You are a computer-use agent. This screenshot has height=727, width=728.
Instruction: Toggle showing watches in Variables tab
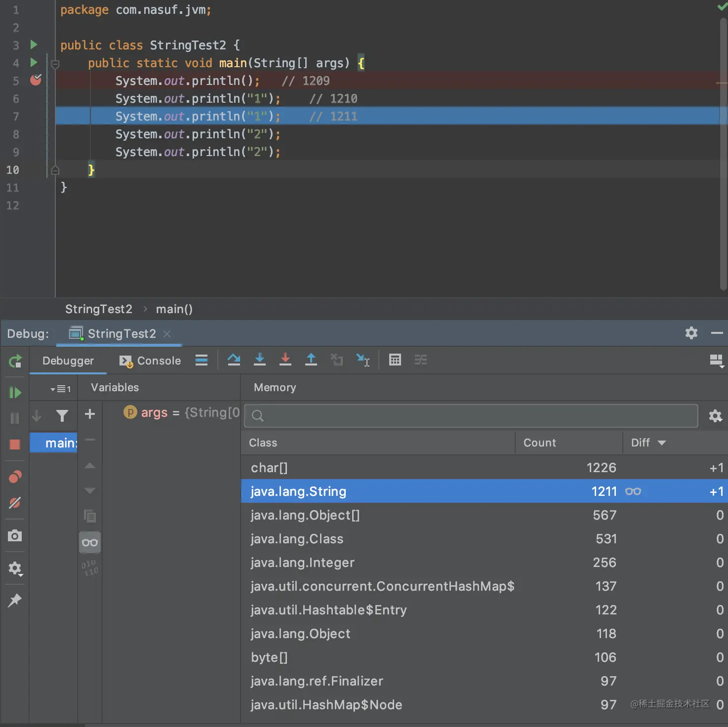point(90,543)
